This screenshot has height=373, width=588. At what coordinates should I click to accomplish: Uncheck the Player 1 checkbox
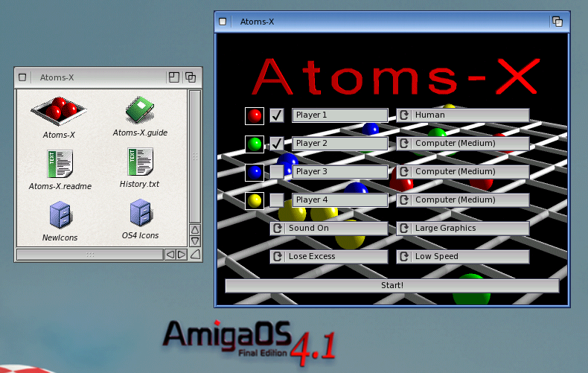[277, 115]
